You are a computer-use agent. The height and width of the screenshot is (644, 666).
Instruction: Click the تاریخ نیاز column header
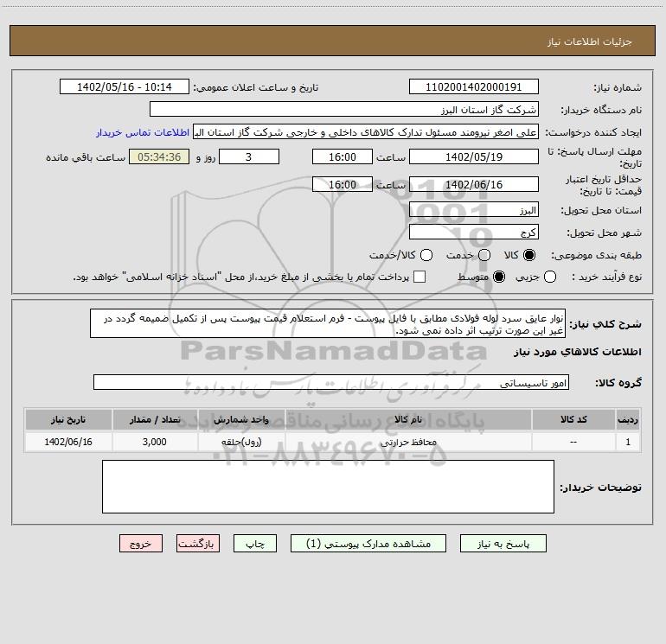click(68, 419)
